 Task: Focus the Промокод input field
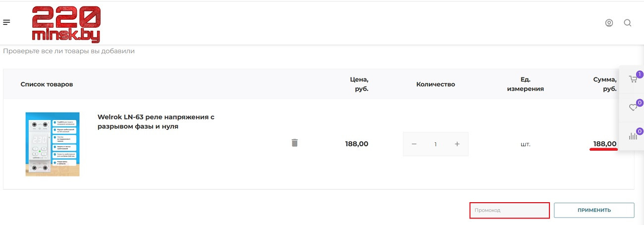(509, 210)
